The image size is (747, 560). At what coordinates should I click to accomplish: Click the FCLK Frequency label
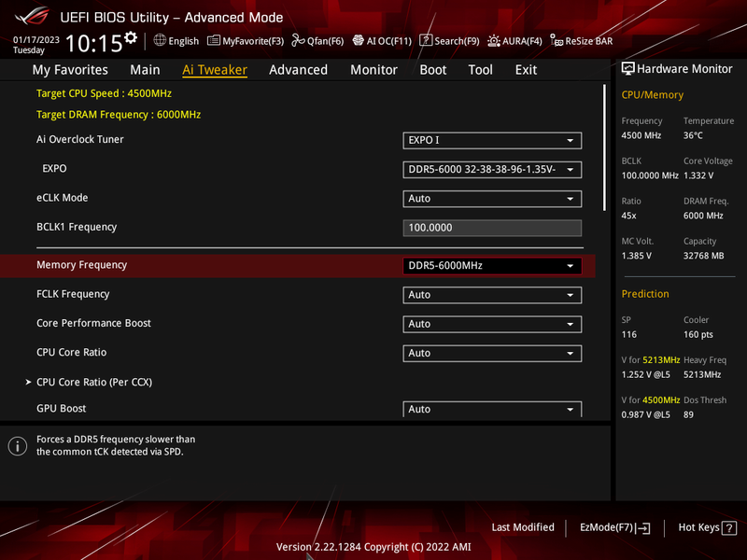click(x=73, y=294)
